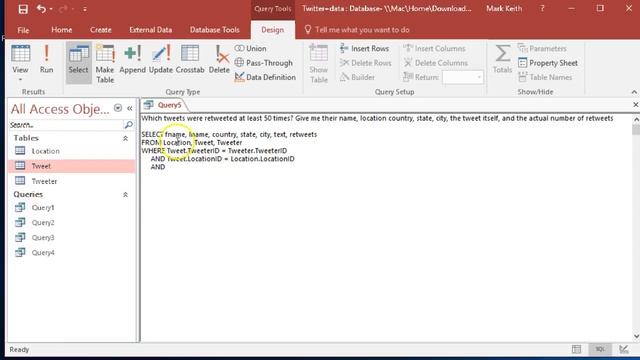The width and height of the screenshot is (640, 360).
Task: Click the vertical scrollbar up arrow
Action: [x=636, y=119]
